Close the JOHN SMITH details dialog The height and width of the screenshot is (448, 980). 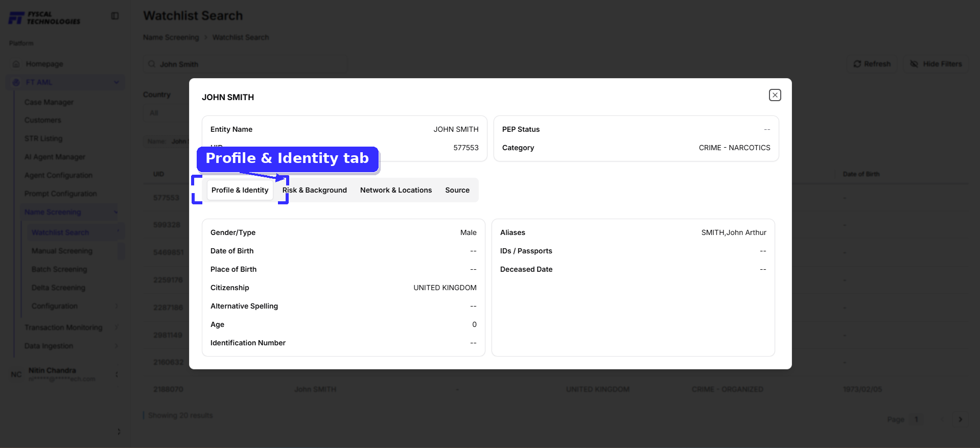775,95
